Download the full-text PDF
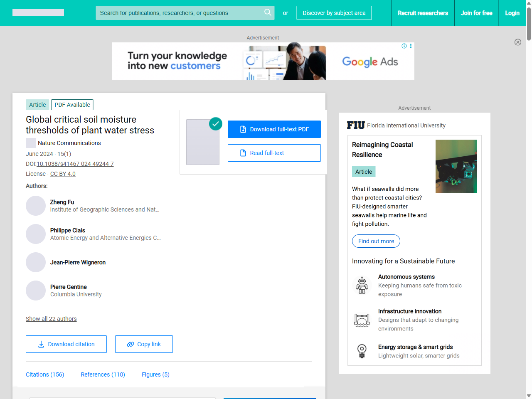Viewport: 532px width, 399px height. (x=274, y=129)
